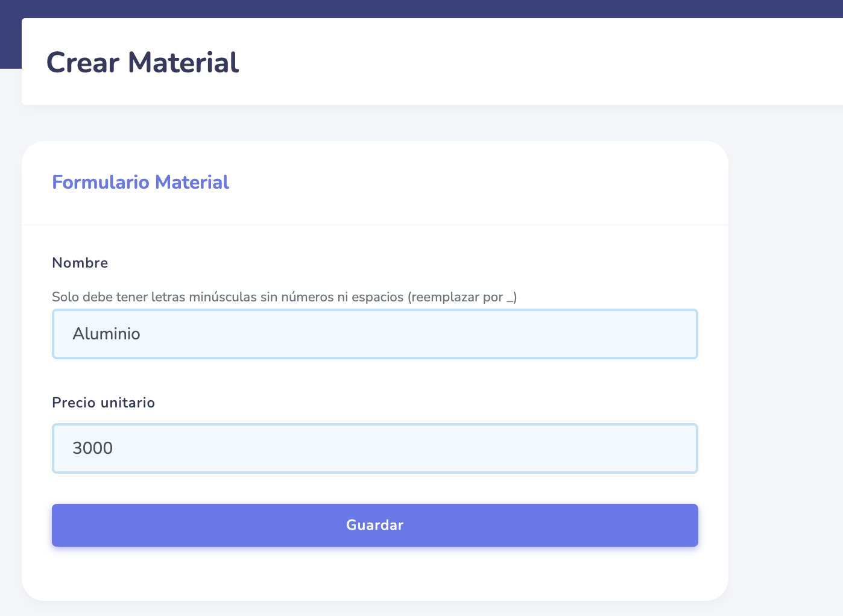Click the Precio unitario label

click(103, 403)
